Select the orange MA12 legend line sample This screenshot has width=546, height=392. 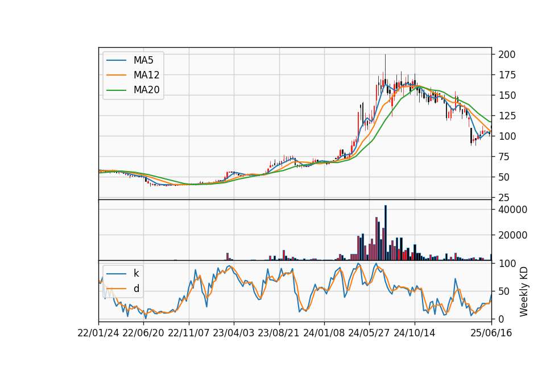pyautogui.click(x=116, y=75)
